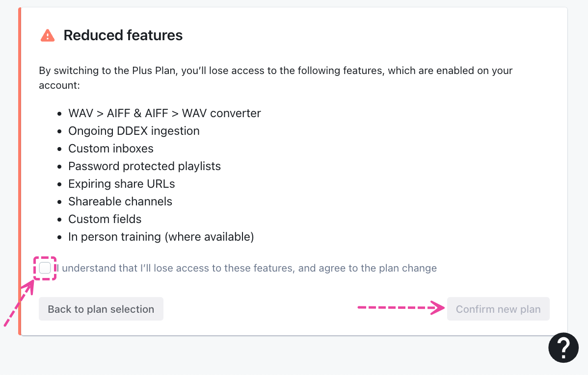Select the Expiring share URLs item

[x=122, y=184]
